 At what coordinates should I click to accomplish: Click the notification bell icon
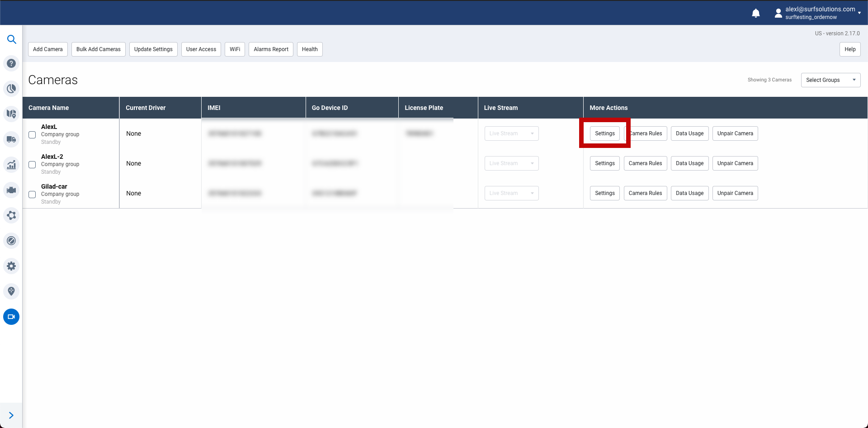click(755, 13)
